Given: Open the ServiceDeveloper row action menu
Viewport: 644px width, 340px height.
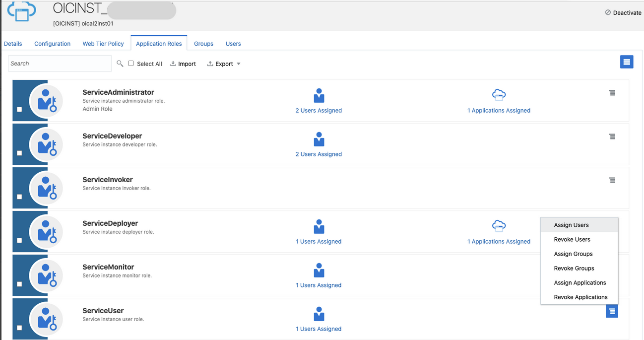Looking at the screenshot, I should click(x=612, y=136).
